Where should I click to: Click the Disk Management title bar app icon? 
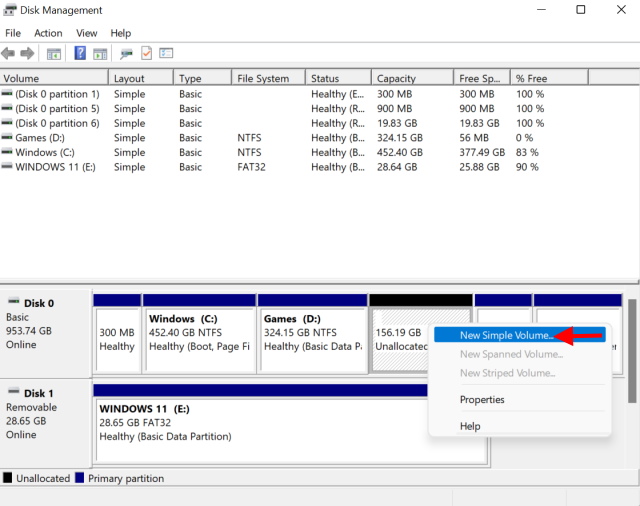point(9,10)
